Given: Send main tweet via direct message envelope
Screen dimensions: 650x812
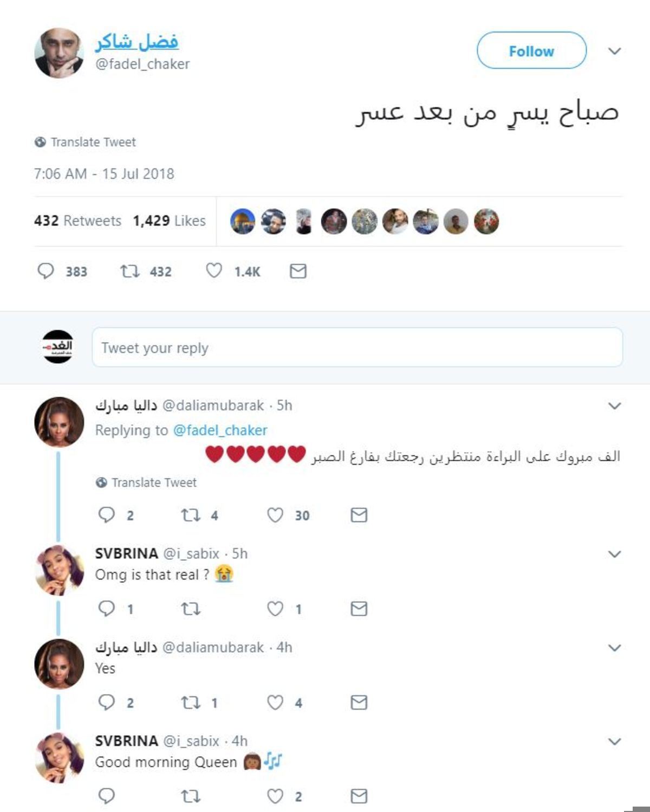Looking at the screenshot, I should (x=298, y=271).
